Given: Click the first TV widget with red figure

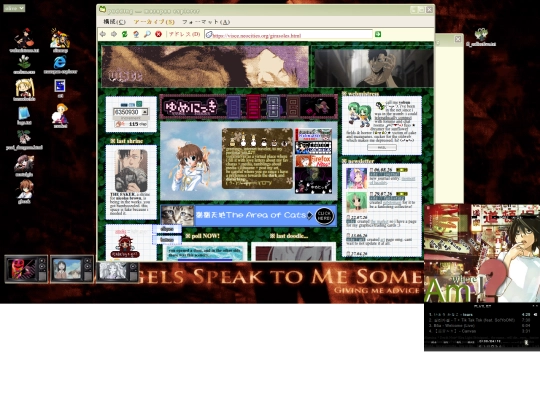Looking at the screenshot, I should [x=26, y=269].
